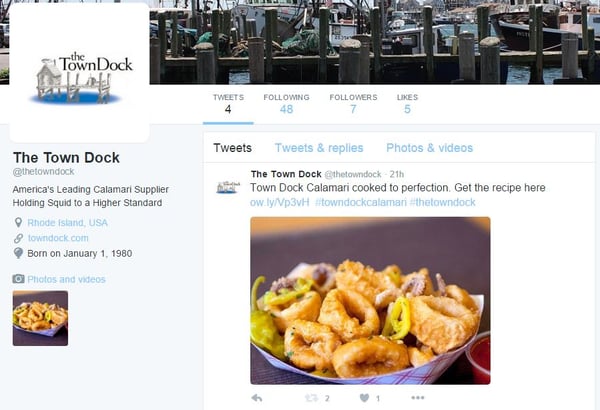Switch to Tweets & replies tab
The image size is (600, 410).
[319, 148]
